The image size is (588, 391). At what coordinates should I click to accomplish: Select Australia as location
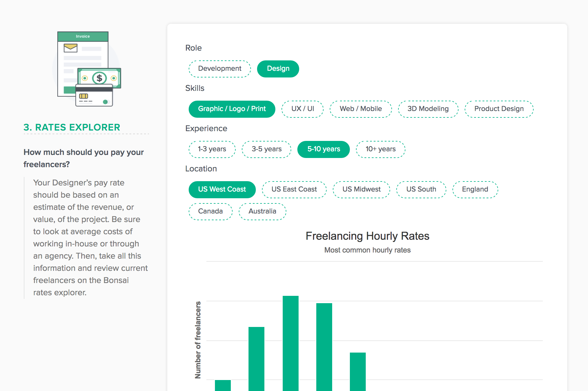pos(262,211)
